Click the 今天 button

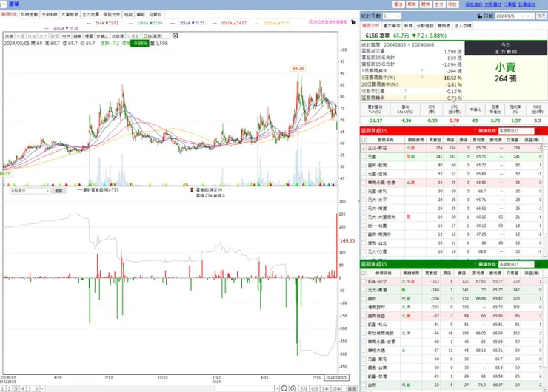point(541,16)
